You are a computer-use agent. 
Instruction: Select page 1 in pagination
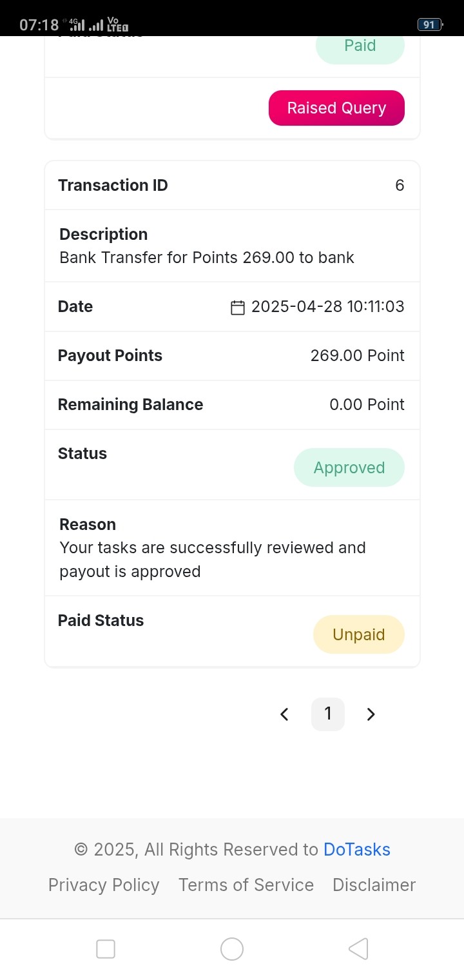coord(328,714)
